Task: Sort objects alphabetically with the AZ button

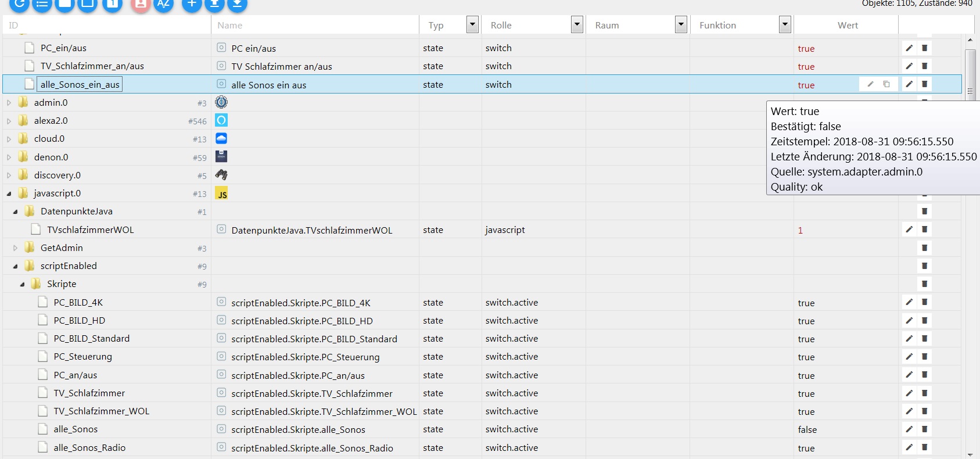Action: [x=164, y=3]
